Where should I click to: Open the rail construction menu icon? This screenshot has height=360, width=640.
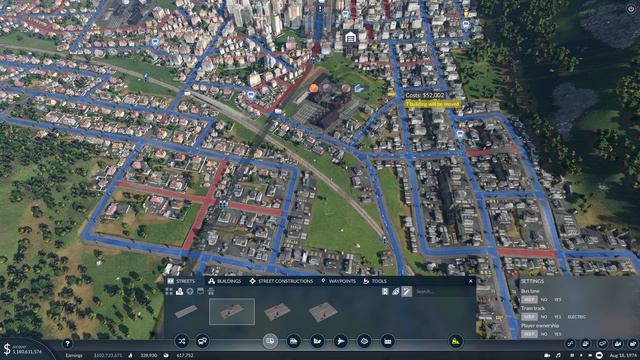point(293,341)
